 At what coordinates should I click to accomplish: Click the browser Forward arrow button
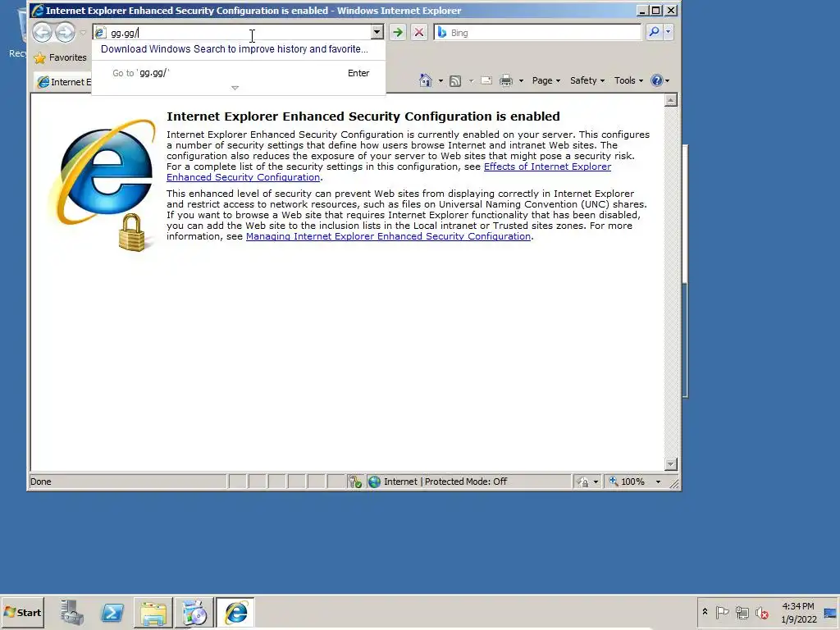[66, 33]
